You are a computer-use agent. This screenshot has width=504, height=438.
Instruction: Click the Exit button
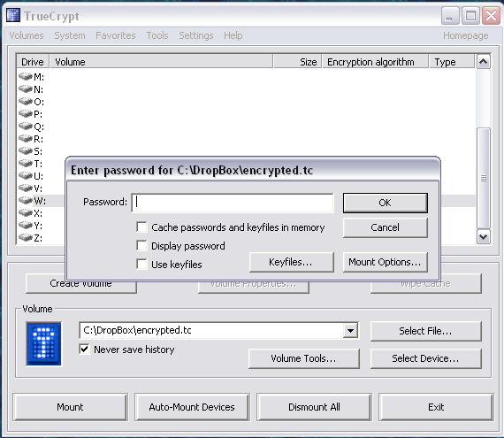tap(436, 407)
